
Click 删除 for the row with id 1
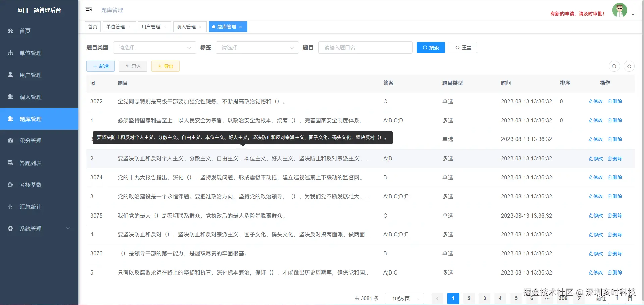(x=615, y=120)
